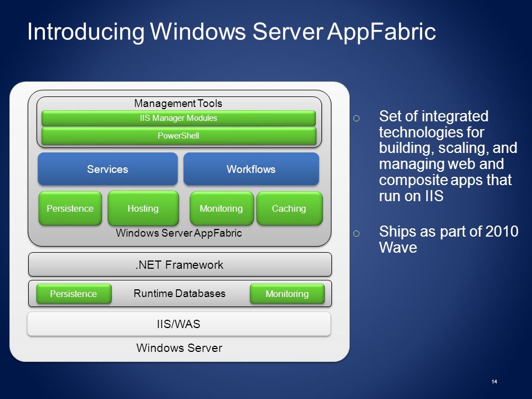Click the 'Hosting' green box
The width and height of the screenshot is (532, 399).
tap(143, 208)
